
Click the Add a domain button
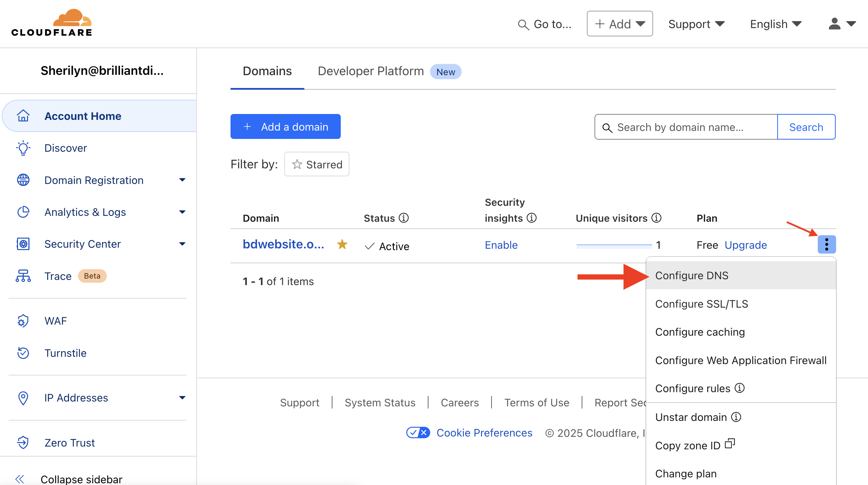(285, 127)
